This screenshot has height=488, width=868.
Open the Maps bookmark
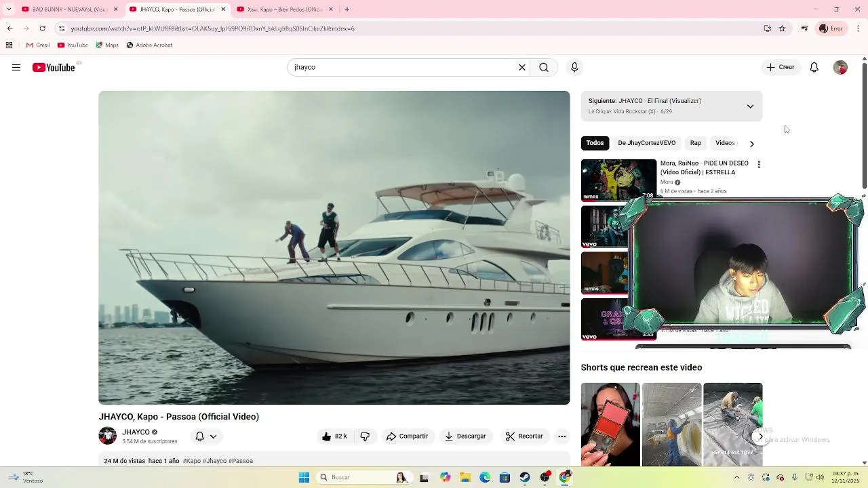coord(107,45)
